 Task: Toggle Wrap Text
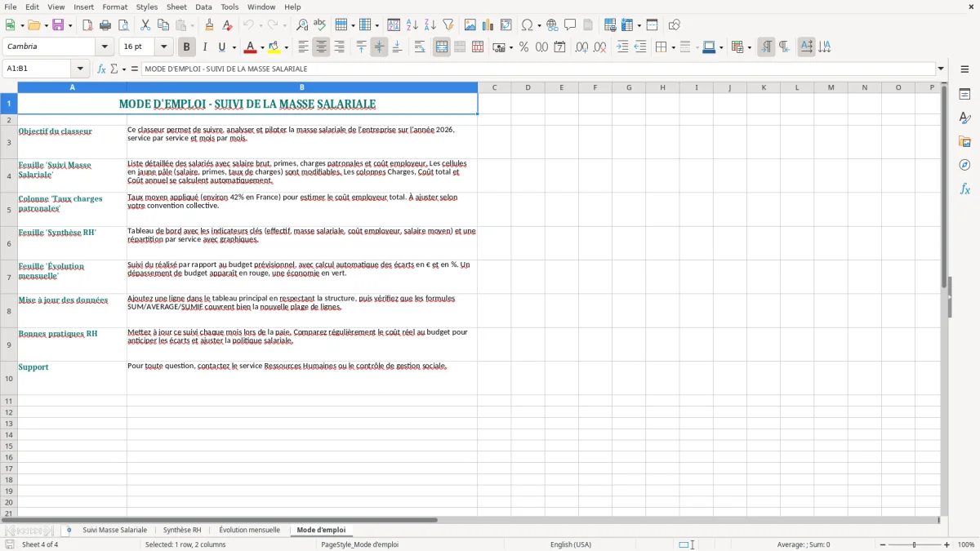click(x=419, y=47)
